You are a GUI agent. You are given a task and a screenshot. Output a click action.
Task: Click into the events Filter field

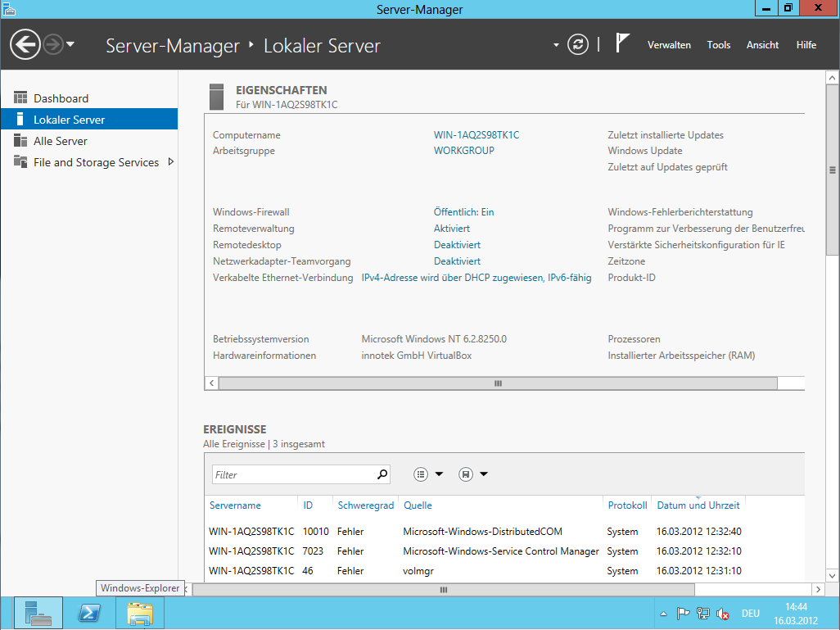(293, 474)
